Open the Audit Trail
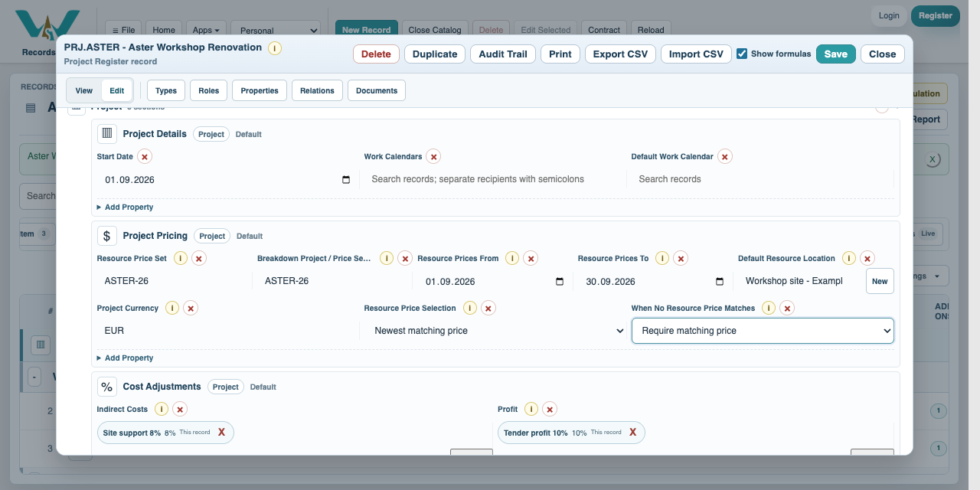 click(503, 54)
